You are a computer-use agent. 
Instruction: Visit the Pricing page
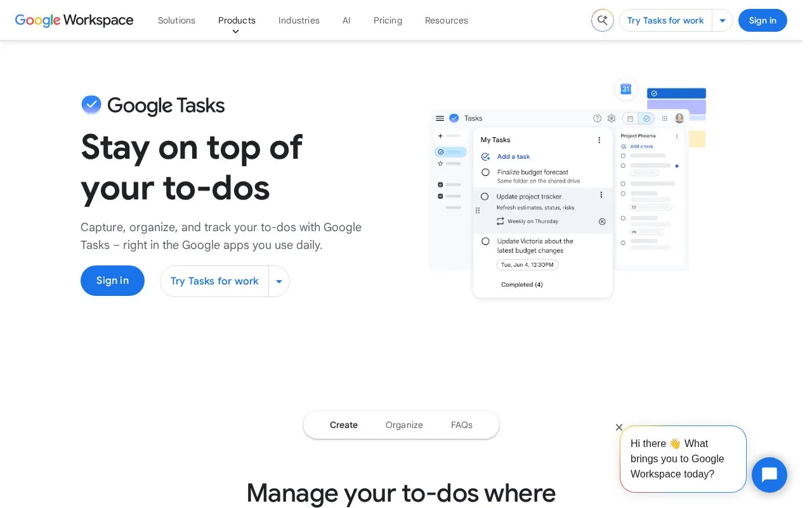(x=388, y=20)
